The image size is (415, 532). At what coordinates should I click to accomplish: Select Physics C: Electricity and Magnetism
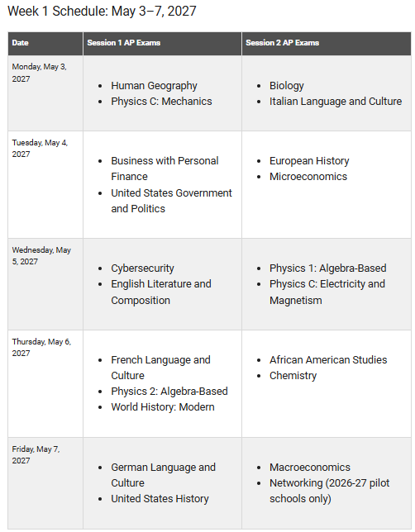coord(327,292)
